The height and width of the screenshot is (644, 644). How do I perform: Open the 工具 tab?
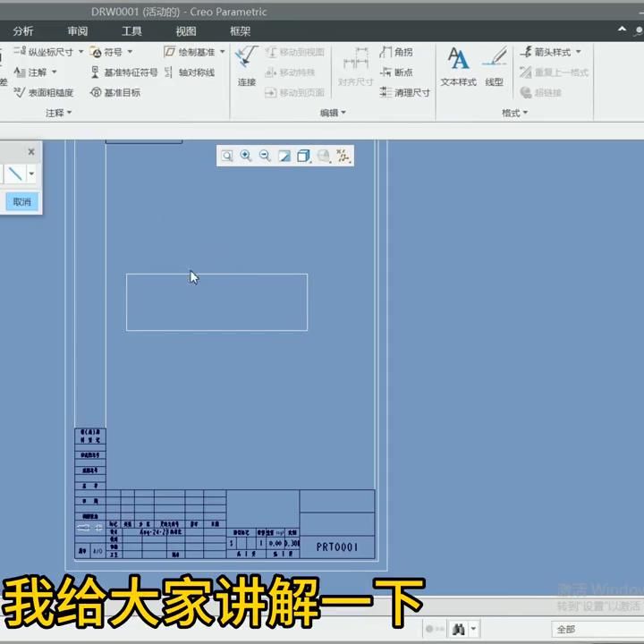point(131,31)
